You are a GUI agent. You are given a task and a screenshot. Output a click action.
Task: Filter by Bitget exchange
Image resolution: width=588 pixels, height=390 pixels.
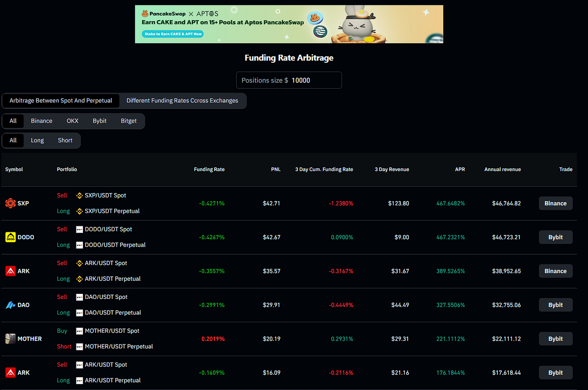point(129,121)
